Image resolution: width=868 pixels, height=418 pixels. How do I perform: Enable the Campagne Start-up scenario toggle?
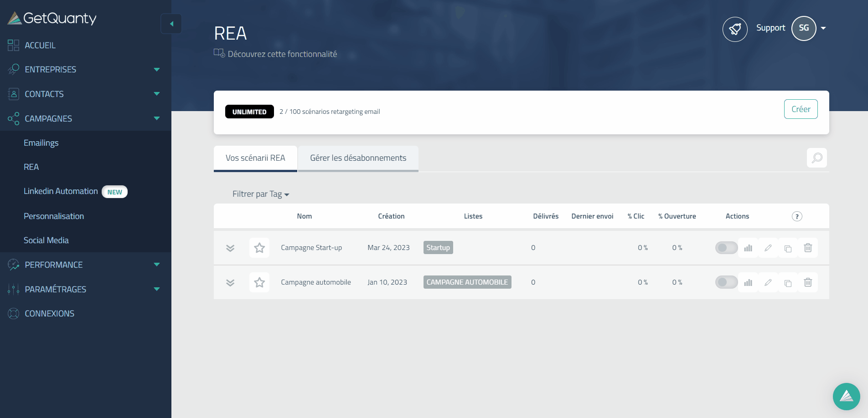pos(726,248)
